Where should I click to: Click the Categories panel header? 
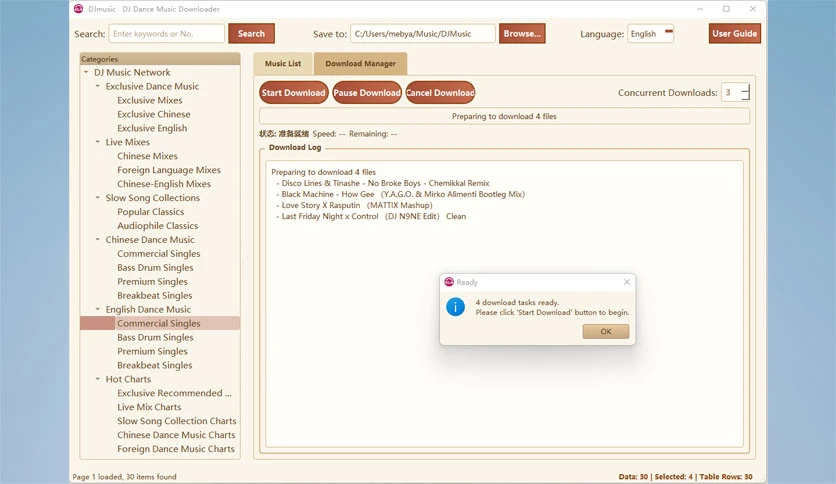(160, 59)
